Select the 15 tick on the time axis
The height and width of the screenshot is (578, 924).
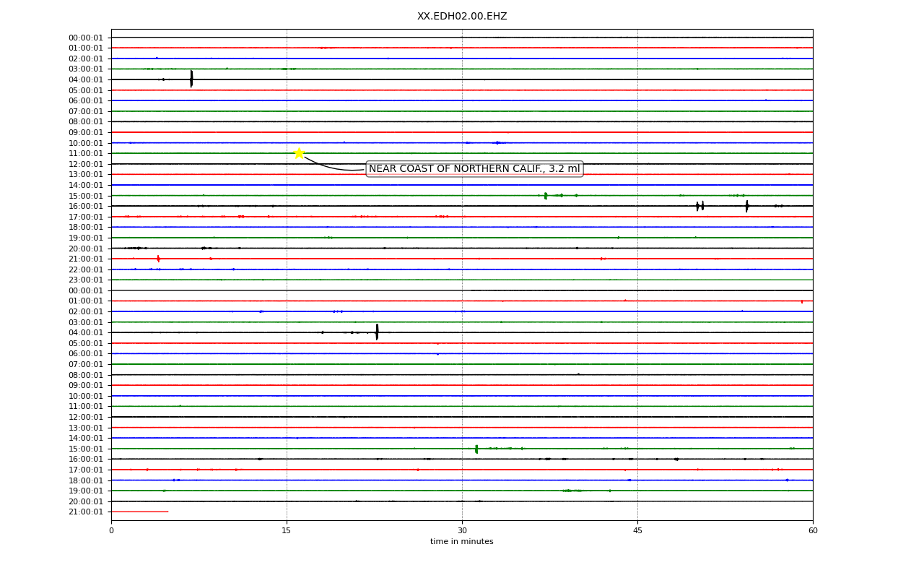287,531
